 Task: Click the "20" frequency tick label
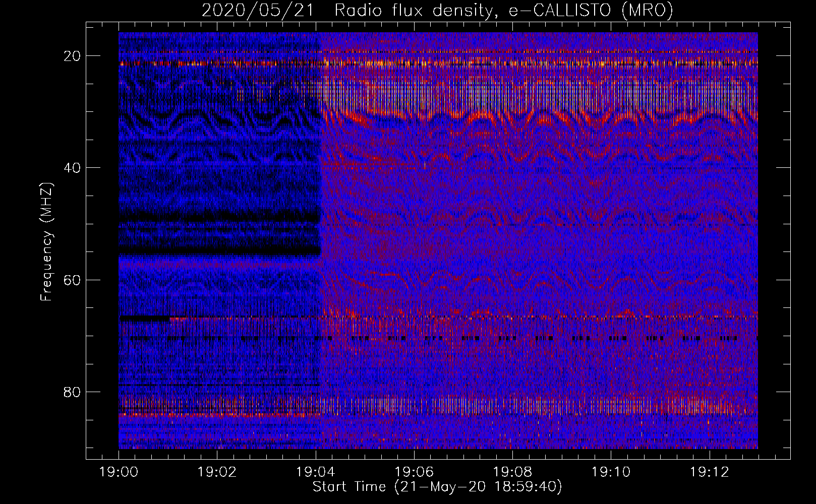click(73, 56)
